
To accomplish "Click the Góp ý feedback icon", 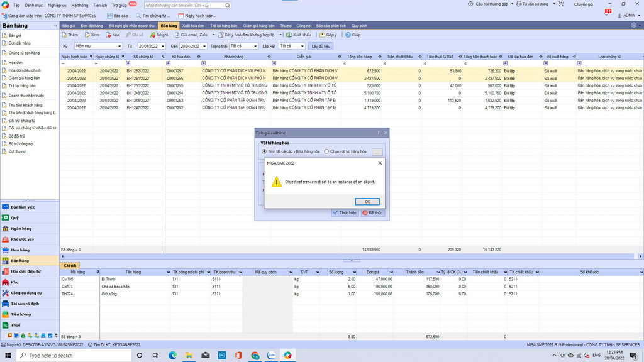I will 323,35.
